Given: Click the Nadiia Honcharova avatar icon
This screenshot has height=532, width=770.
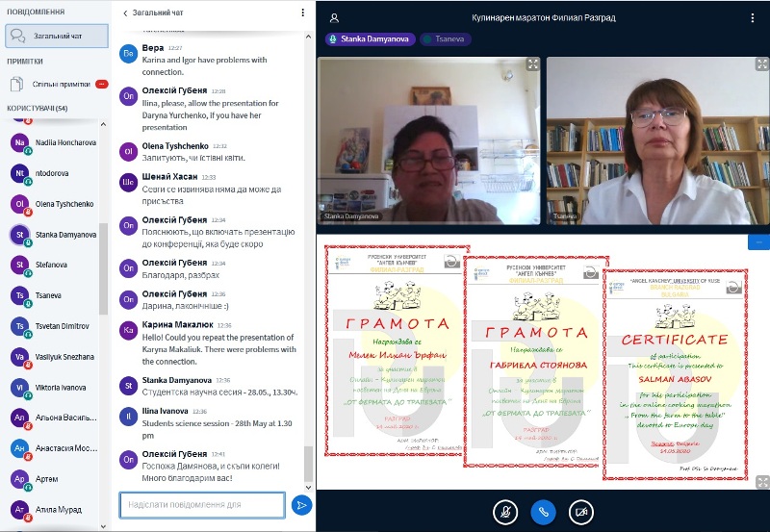Looking at the screenshot, I should click(19, 142).
